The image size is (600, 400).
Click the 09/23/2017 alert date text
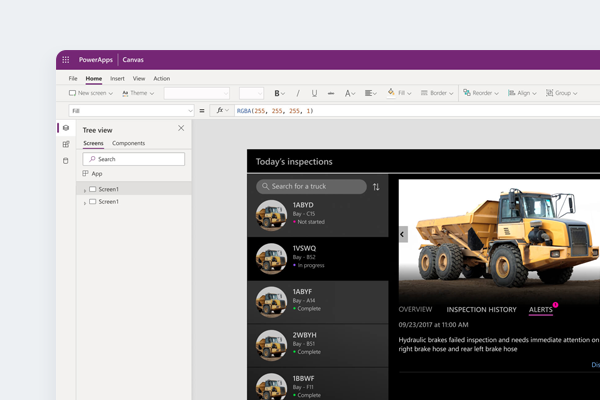[433, 325]
